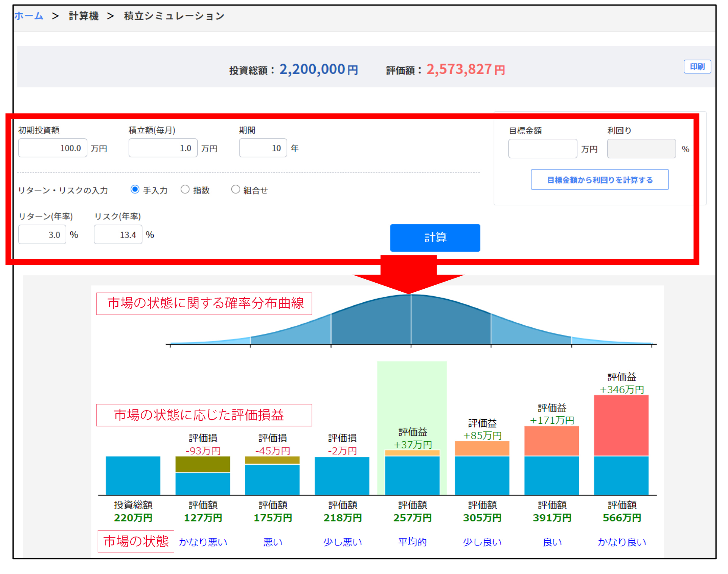The width and height of the screenshot is (728, 574).
Task: Focus the リスク(年率) input field
Action: [x=118, y=235]
